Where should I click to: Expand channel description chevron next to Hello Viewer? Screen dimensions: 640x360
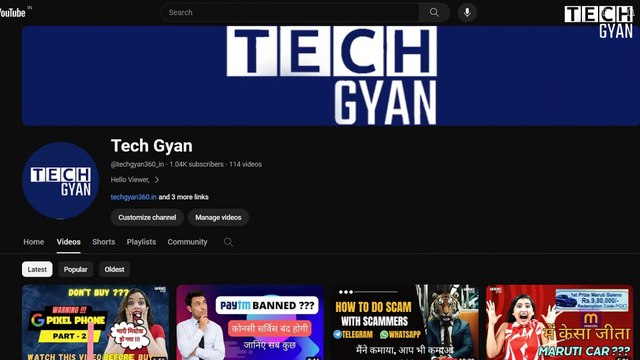[157, 180]
